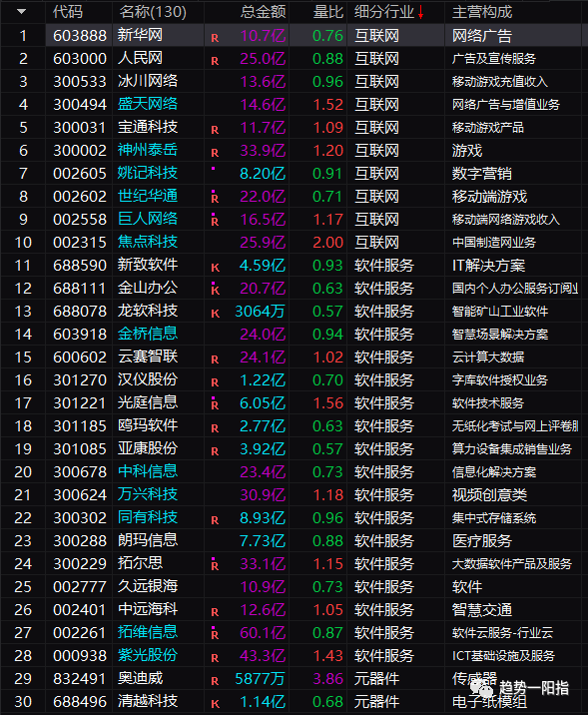
Task: Click row number 23
Action: [x=23, y=541]
